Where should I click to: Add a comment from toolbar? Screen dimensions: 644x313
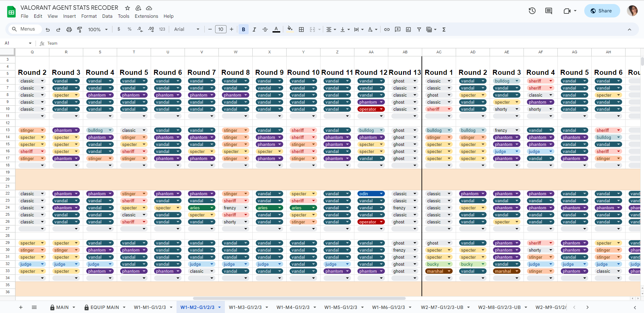coord(398,30)
